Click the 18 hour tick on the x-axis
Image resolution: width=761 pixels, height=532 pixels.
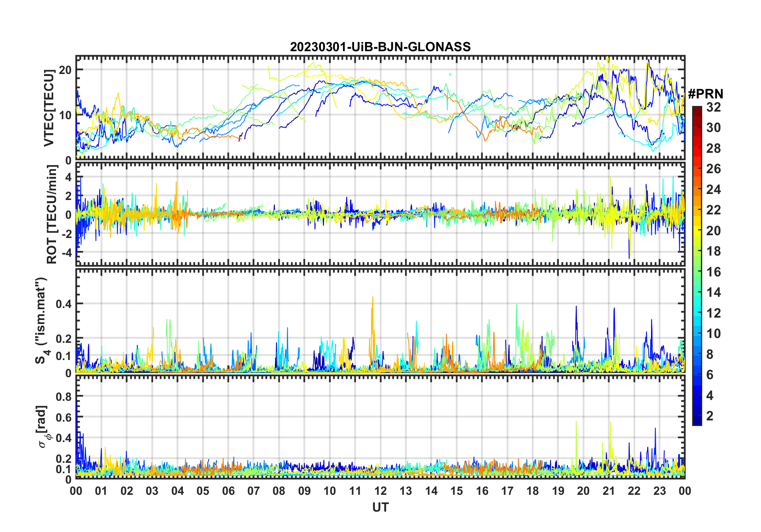point(533,491)
